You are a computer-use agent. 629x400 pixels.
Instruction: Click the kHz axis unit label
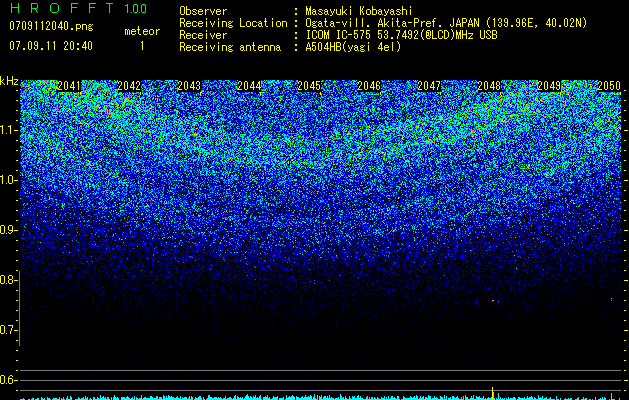9,81
